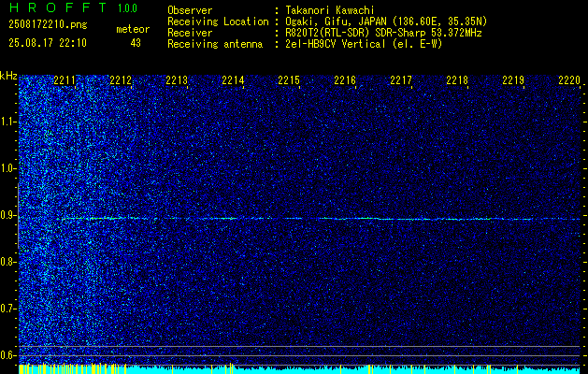The height and width of the screenshot is (374, 588).
Task: Click the 0.9 frequency axis label
Action: [x=7, y=215]
